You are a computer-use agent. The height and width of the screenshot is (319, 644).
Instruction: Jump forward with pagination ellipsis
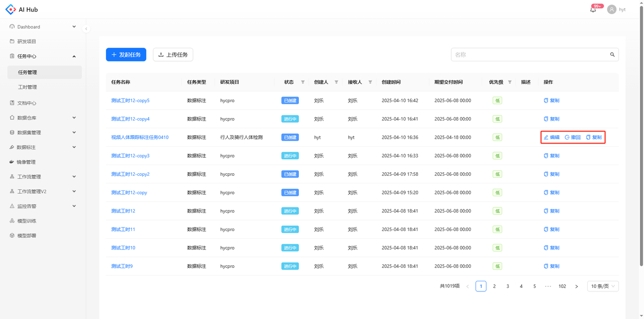coord(548,286)
